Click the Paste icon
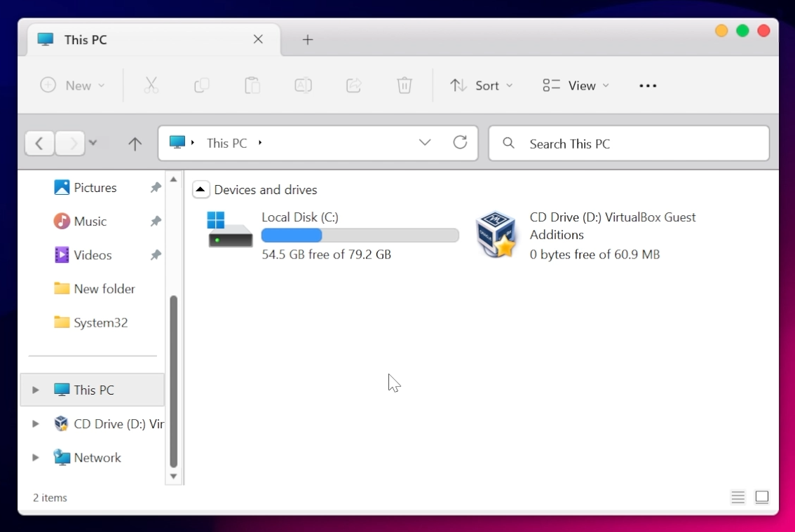The height and width of the screenshot is (532, 795). 252,85
